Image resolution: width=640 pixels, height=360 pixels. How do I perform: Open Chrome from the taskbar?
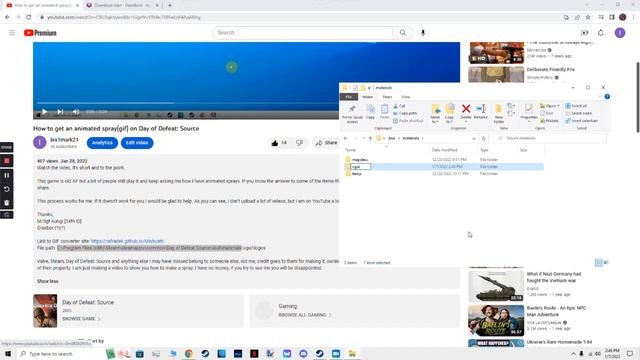click(189, 353)
